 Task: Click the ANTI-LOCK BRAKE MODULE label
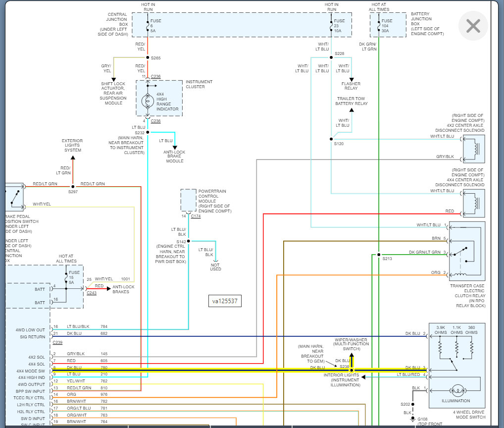tap(175, 157)
